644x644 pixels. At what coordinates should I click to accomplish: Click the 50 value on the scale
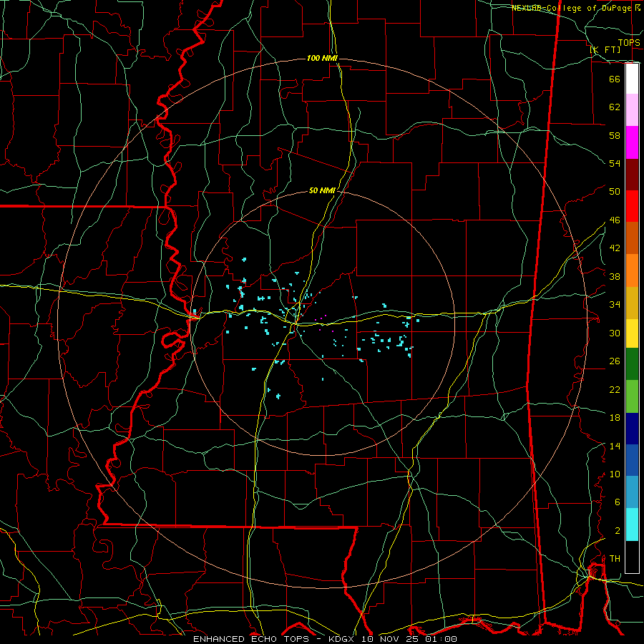click(615, 192)
